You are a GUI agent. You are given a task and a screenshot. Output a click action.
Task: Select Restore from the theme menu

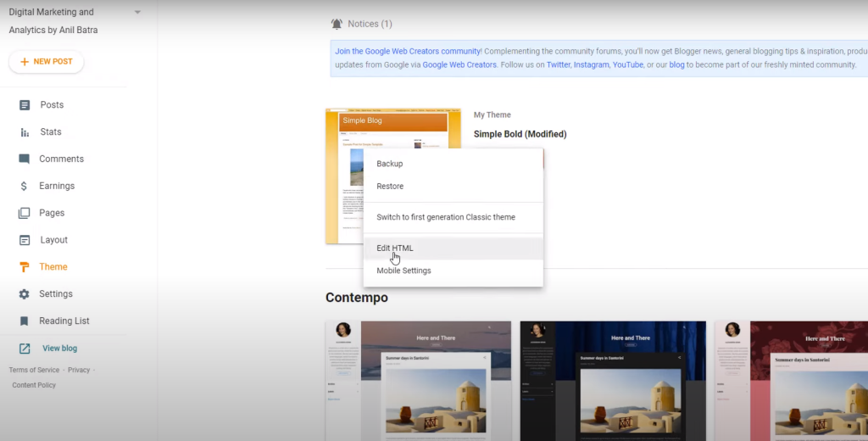390,187
